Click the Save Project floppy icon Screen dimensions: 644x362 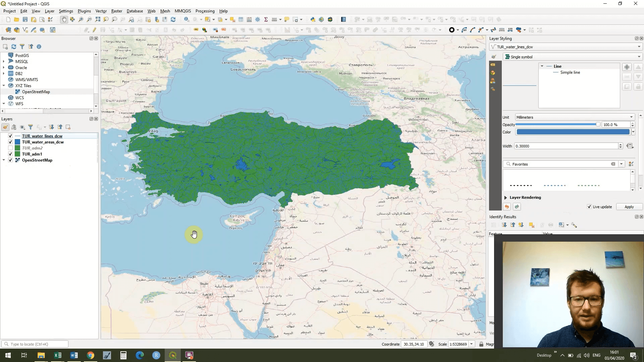click(25, 19)
